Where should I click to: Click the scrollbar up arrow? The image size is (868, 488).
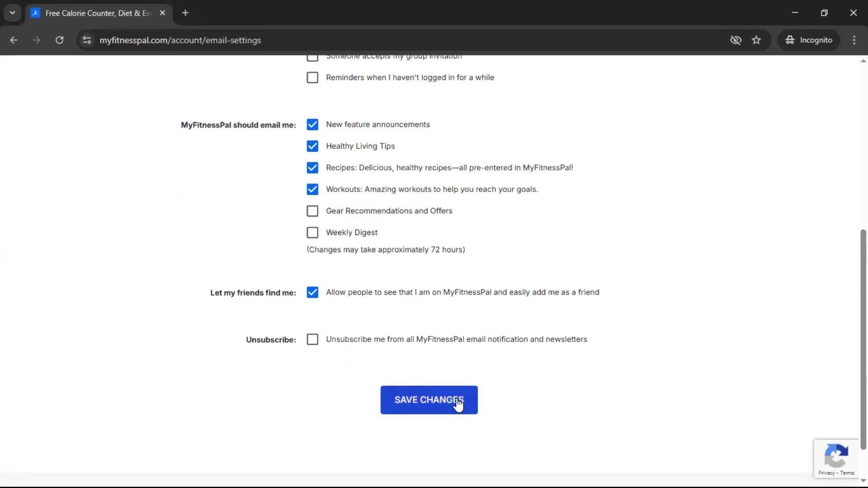(x=863, y=61)
